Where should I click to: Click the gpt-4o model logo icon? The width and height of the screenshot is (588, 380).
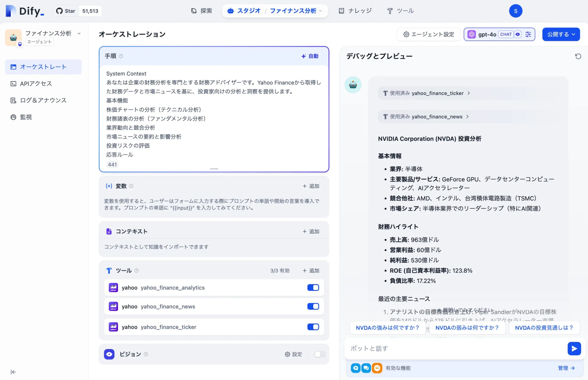(471, 34)
